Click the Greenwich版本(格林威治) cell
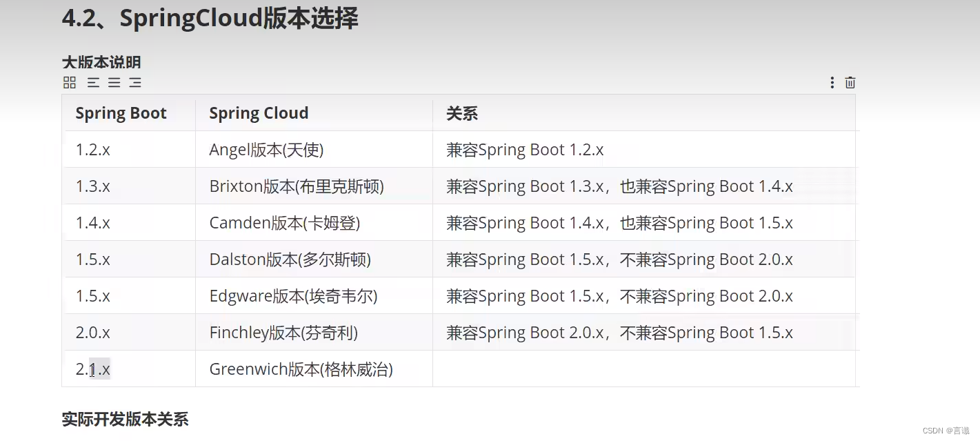Screen dimensions: 980x441 point(300,369)
